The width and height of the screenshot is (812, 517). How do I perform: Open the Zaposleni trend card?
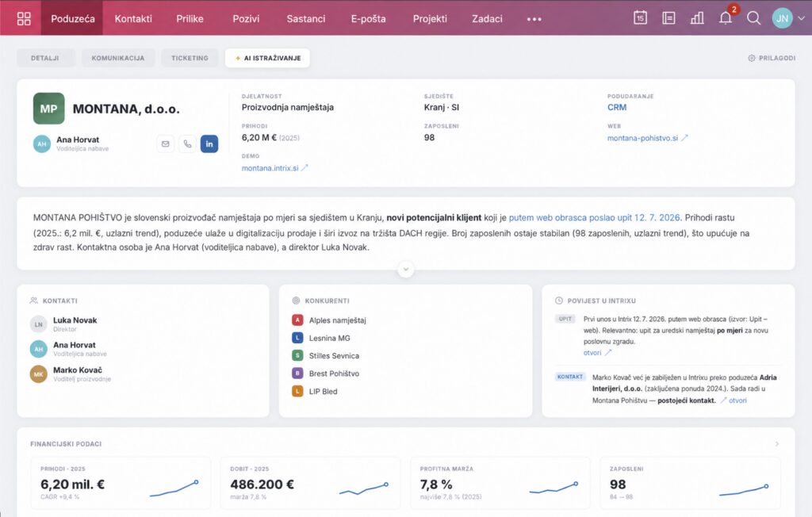tap(691, 483)
